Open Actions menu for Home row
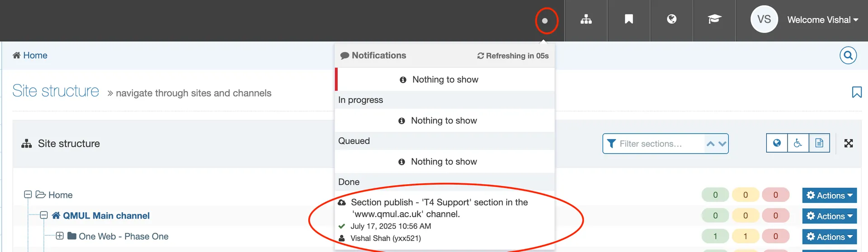Image resolution: width=868 pixels, height=252 pixels. (x=830, y=196)
